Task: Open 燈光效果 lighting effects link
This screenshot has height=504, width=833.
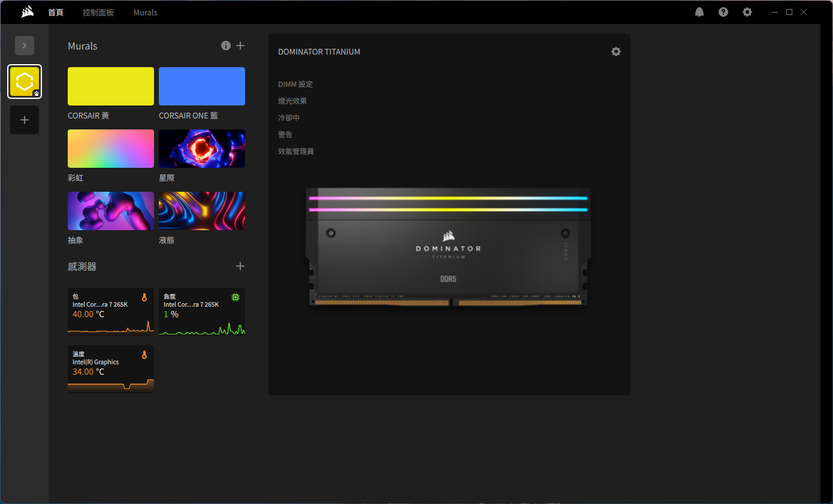Action: click(292, 101)
